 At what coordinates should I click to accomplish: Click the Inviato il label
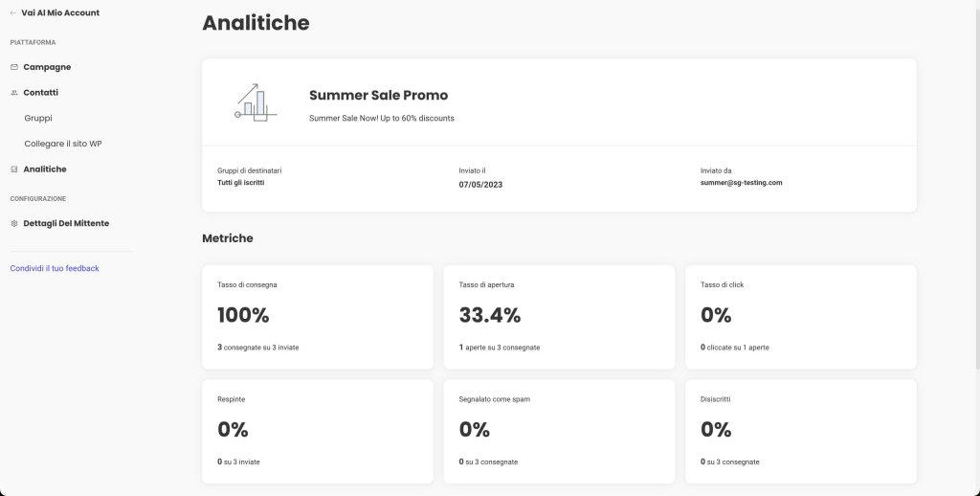click(x=472, y=170)
